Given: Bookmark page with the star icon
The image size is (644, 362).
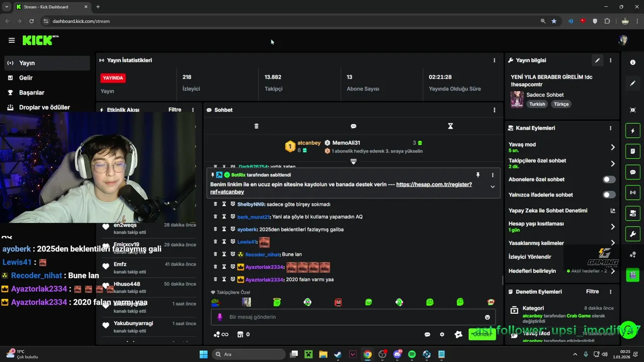Looking at the screenshot, I should [x=554, y=21].
